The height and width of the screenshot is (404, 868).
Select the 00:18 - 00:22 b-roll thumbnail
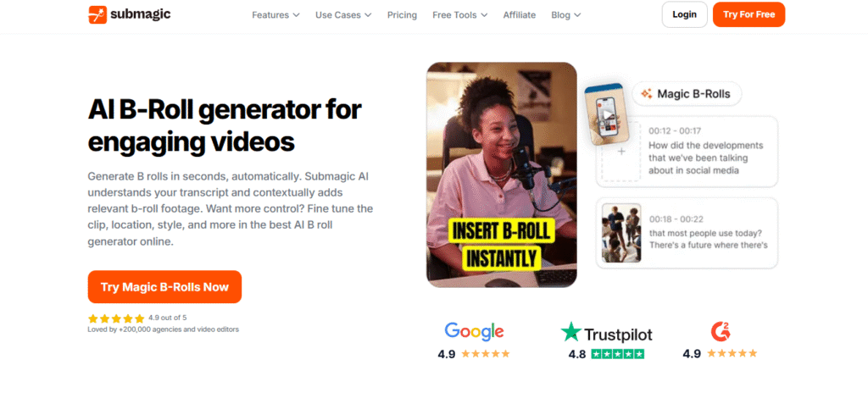(621, 233)
